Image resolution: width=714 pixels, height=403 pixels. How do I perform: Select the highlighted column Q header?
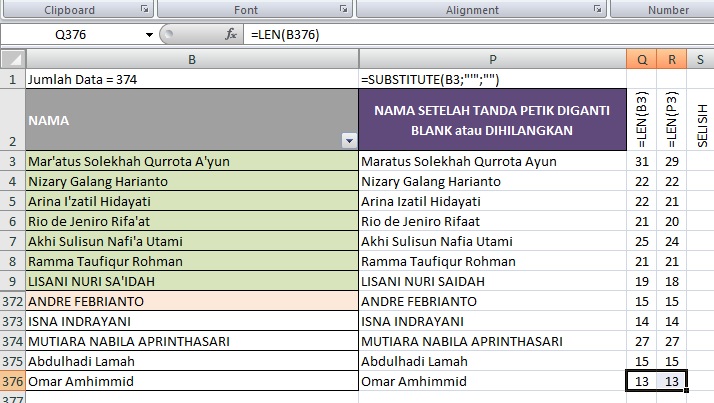click(x=641, y=60)
